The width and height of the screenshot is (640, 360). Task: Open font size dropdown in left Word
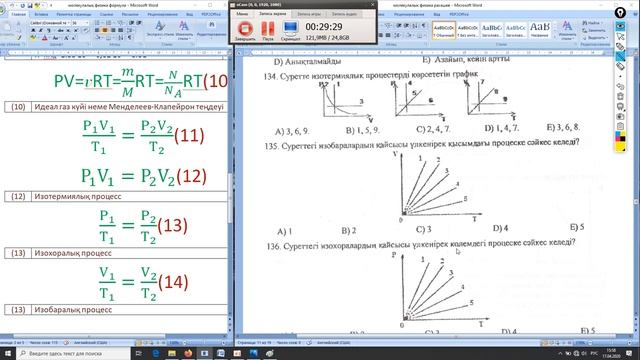(x=87, y=23)
